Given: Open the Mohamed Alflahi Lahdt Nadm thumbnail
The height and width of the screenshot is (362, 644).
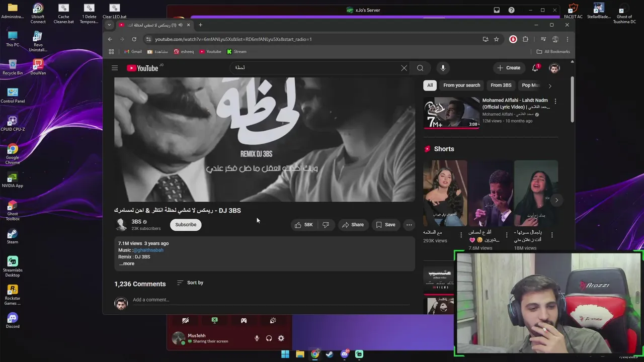Looking at the screenshot, I should [451, 113].
